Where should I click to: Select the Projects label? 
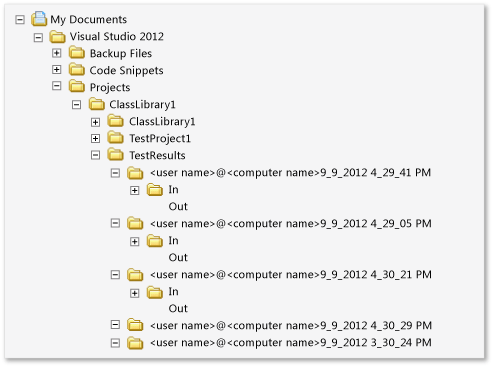click(110, 87)
